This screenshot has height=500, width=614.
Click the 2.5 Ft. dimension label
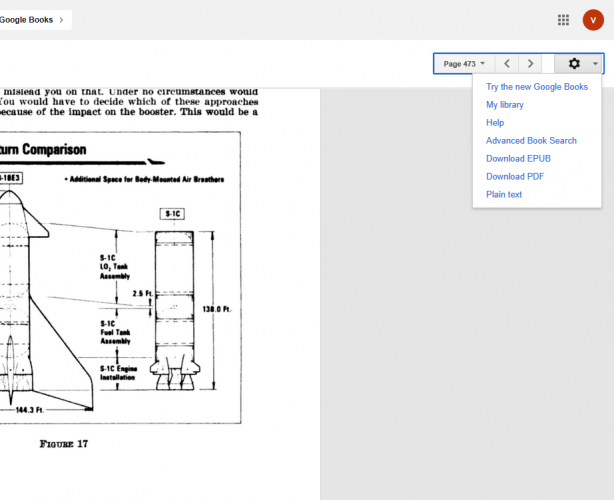point(142,293)
